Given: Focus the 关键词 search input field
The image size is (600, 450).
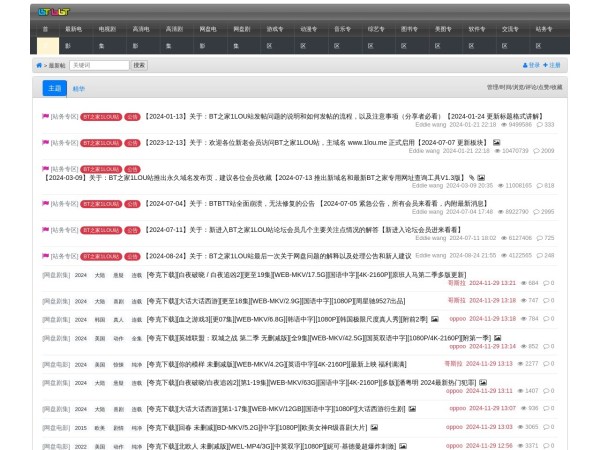Looking at the screenshot, I should pos(100,65).
